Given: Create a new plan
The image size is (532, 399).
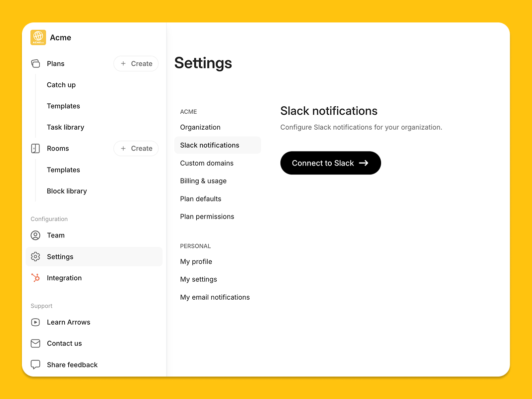Looking at the screenshot, I should [x=136, y=64].
